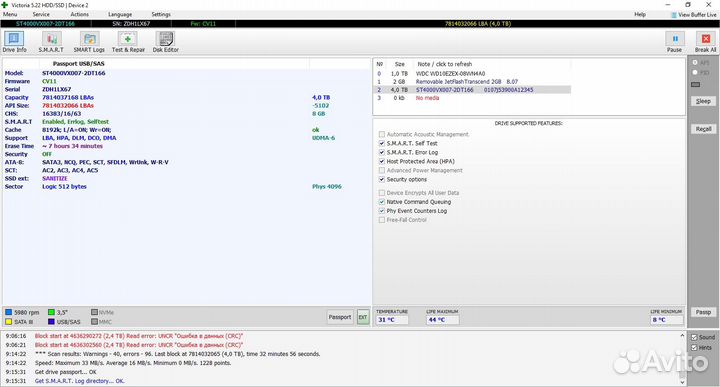The height and width of the screenshot is (387, 720).
Task: Toggle Native Command Queuing checkbox
Action: click(x=382, y=202)
